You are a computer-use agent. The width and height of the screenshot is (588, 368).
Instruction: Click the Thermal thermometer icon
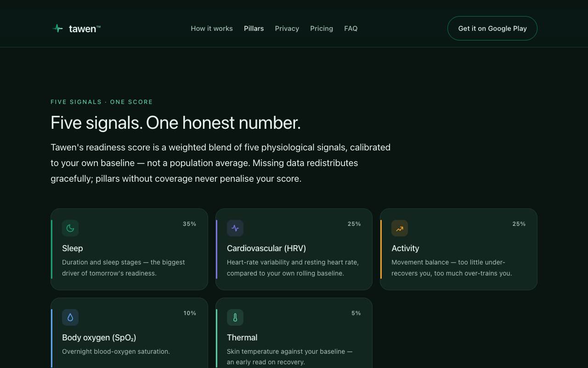point(235,317)
